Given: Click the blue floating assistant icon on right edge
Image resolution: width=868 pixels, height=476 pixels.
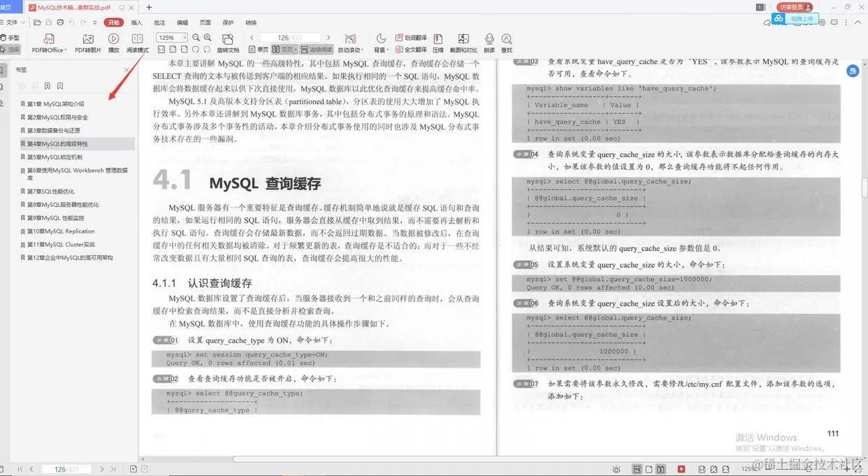Looking at the screenshot, I should pos(853,71).
